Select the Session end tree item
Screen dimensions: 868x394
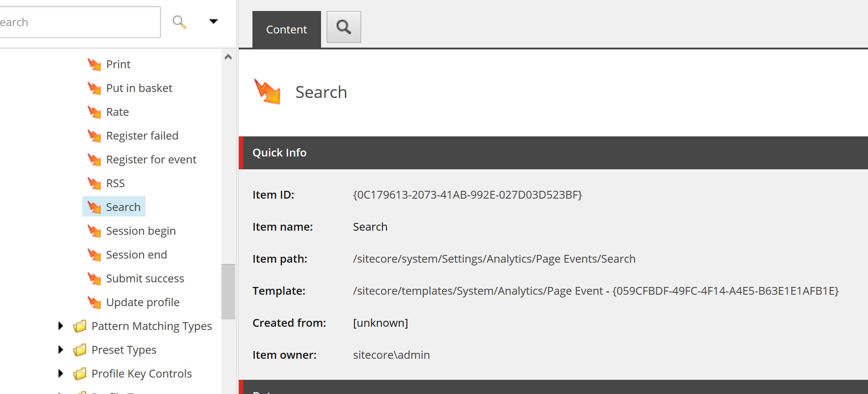click(x=136, y=255)
